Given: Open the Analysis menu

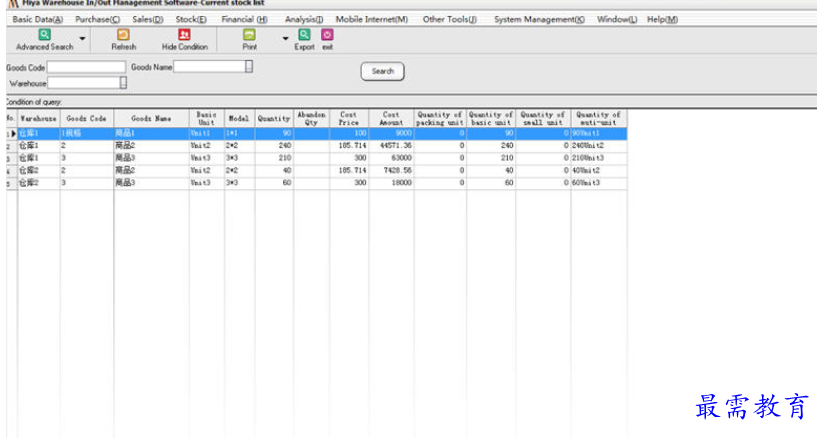Looking at the screenshot, I should click(x=304, y=19).
